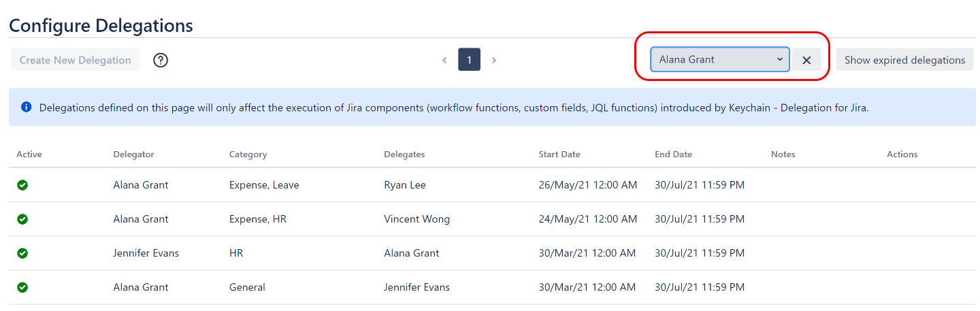Go to the previous page arrow
The image size is (980, 311).
(x=444, y=60)
